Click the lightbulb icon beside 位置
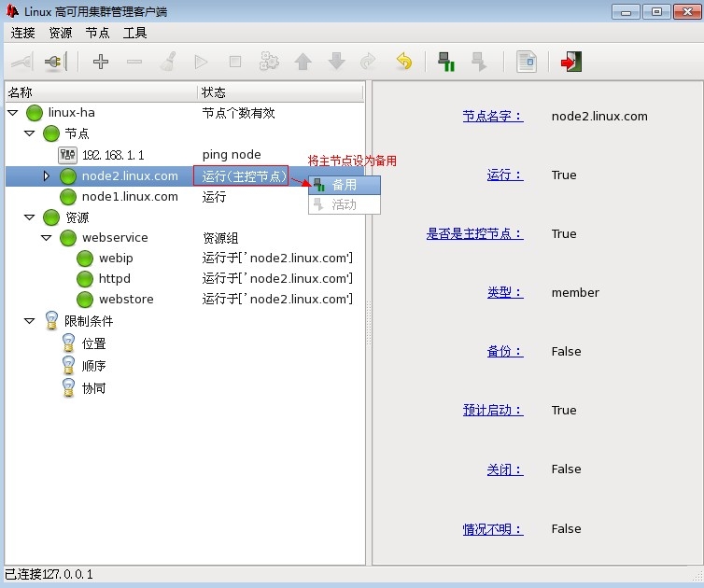The height and width of the screenshot is (588, 704). coord(69,343)
